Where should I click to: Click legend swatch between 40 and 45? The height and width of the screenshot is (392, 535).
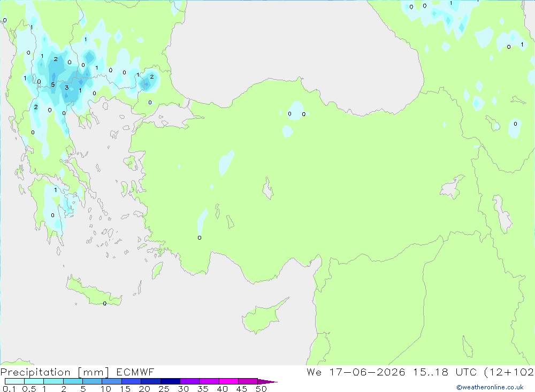228,381
